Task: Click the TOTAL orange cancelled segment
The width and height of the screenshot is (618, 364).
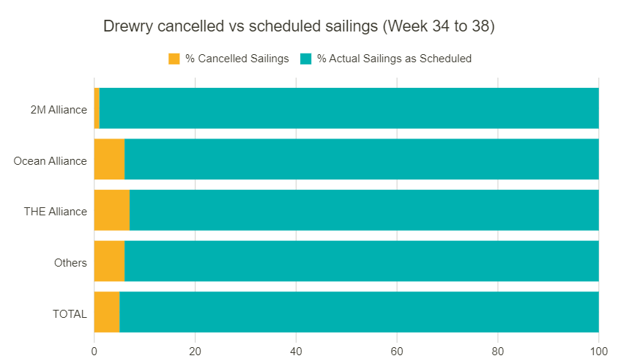Action: coord(107,312)
